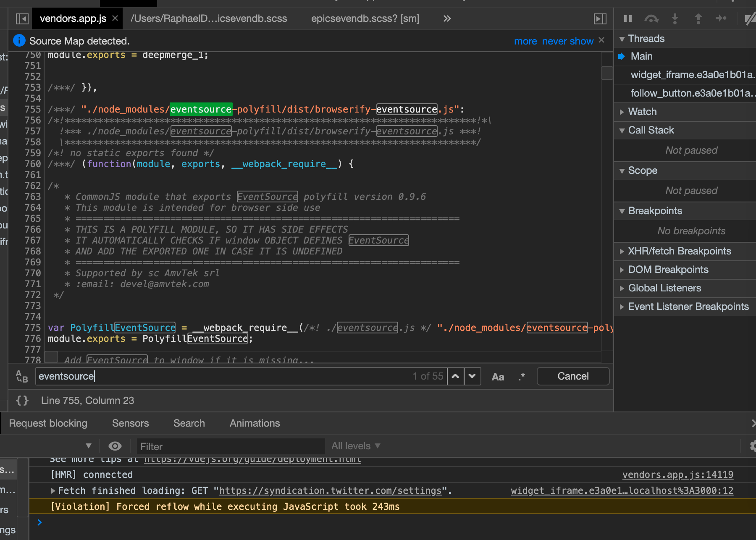The image size is (756, 540).
Task: Click the Violation forced reflow message
Action: click(x=225, y=506)
